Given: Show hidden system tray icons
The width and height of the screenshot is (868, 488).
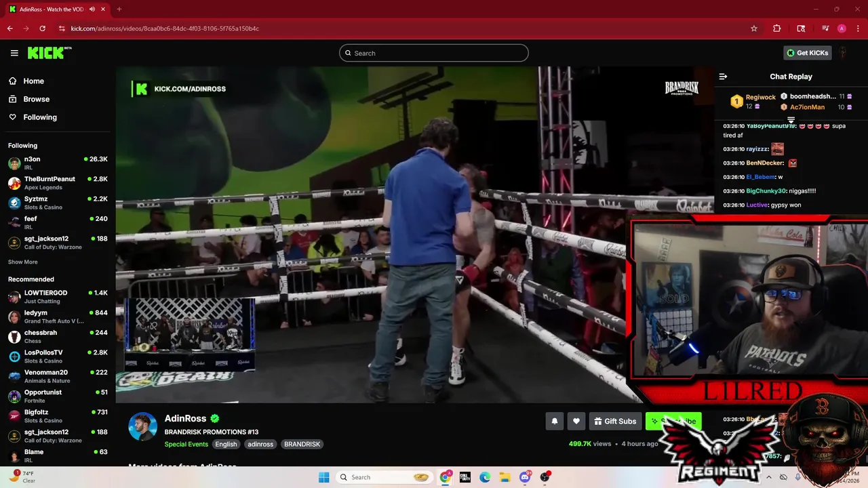Looking at the screenshot, I should coord(769,477).
